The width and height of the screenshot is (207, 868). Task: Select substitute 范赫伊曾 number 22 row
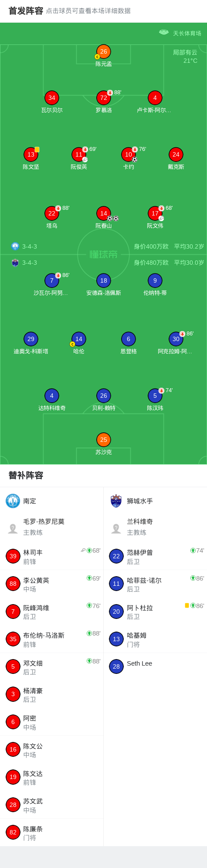[155, 556]
